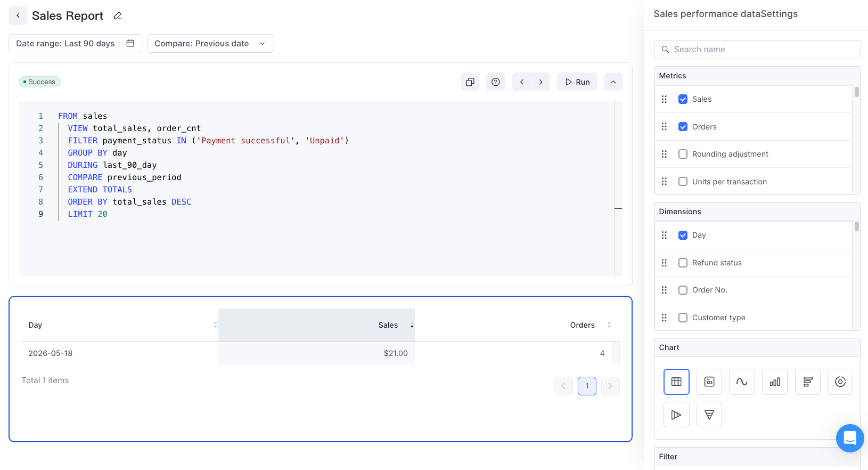Go to results page 1
Screen dimensions: 868x470
coord(587,386)
